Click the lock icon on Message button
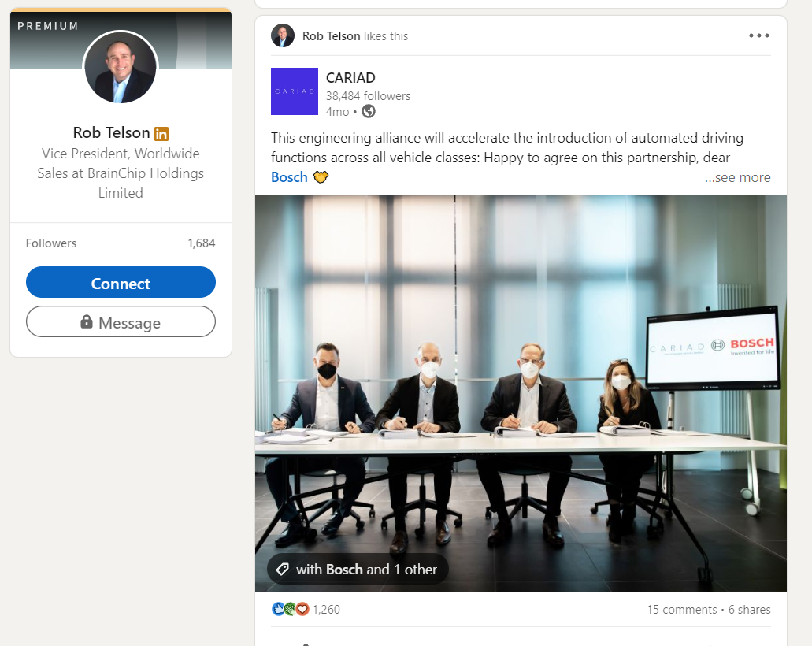This screenshot has width=812, height=646. click(87, 321)
